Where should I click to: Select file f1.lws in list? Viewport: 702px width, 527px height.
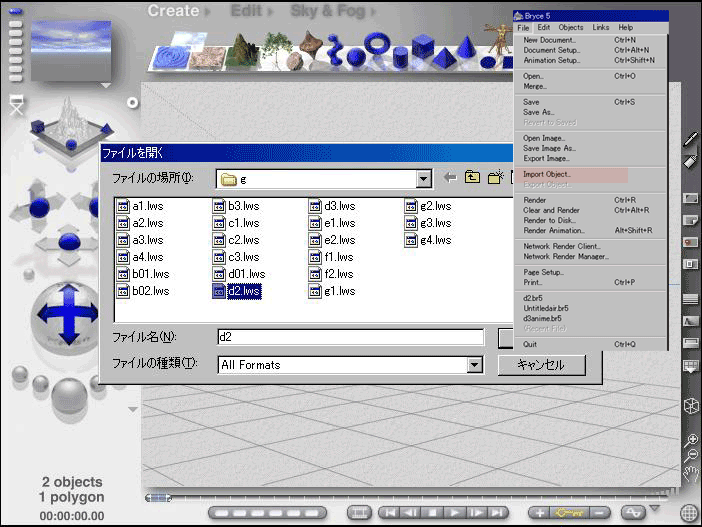[331, 257]
